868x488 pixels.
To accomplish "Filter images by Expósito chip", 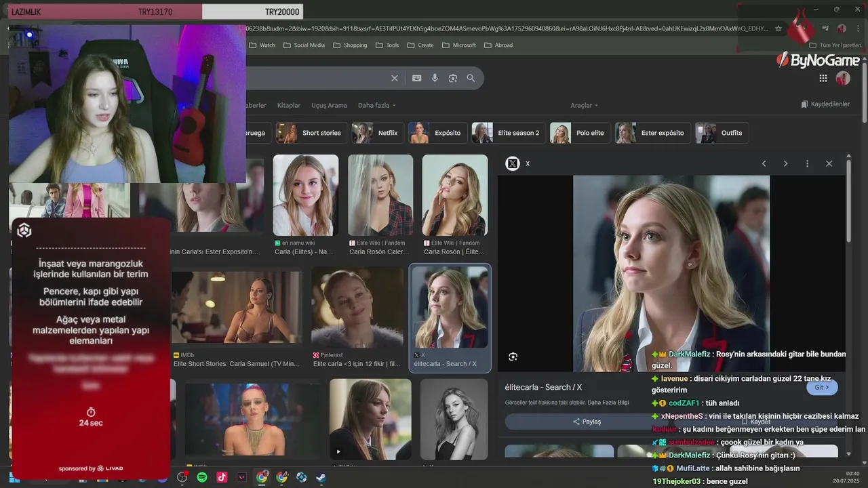I will click(x=438, y=133).
